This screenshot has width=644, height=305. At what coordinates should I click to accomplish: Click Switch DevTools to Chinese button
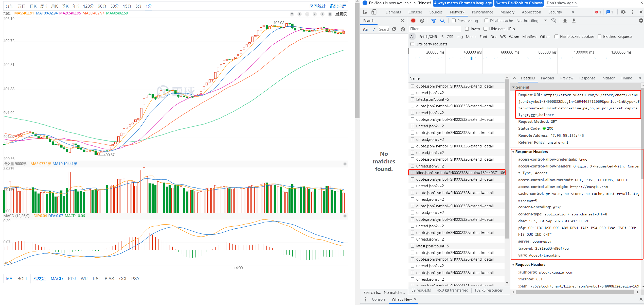pyautogui.click(x=519, y=3)
